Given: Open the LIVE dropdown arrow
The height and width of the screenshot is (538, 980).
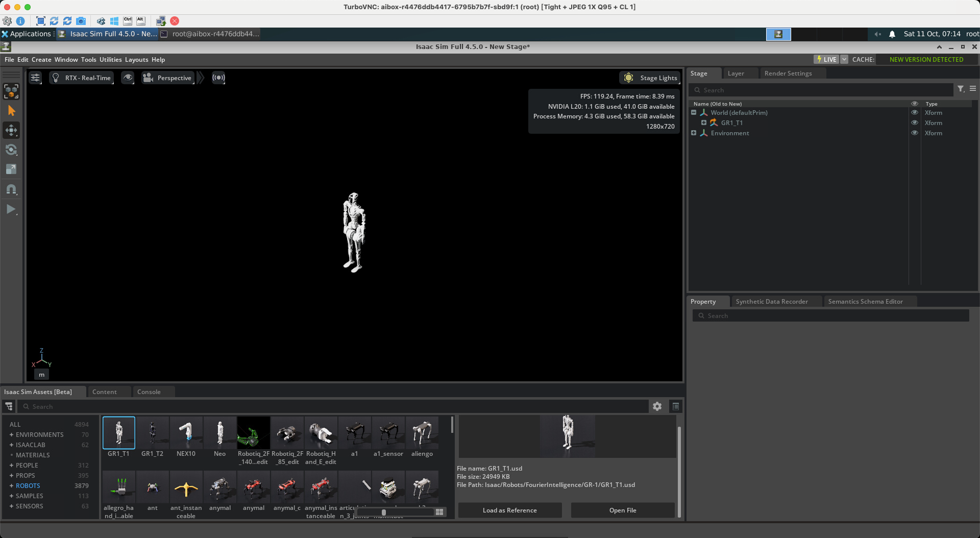Looking at the screenshot, I should 844,60.
